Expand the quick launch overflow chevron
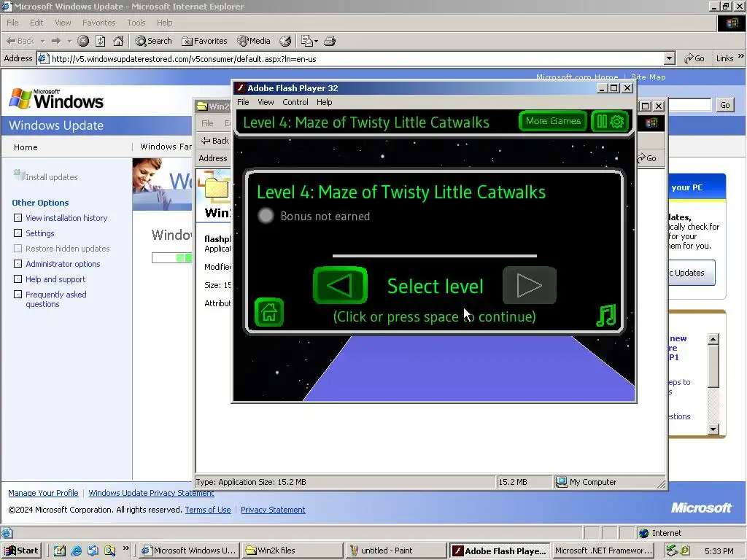 [125, 548]
